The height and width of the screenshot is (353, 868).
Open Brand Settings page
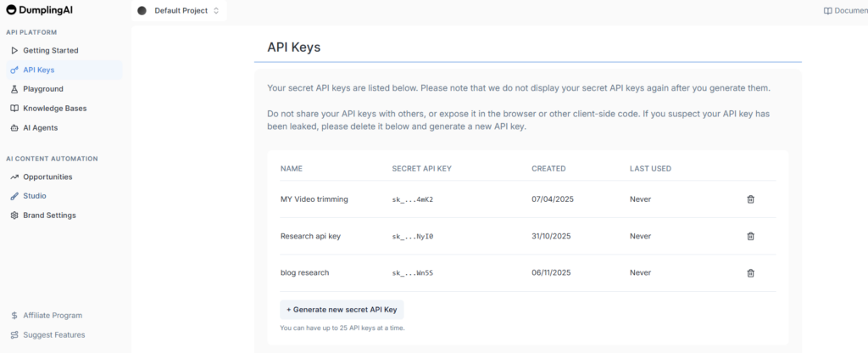(x=49, y=216)
